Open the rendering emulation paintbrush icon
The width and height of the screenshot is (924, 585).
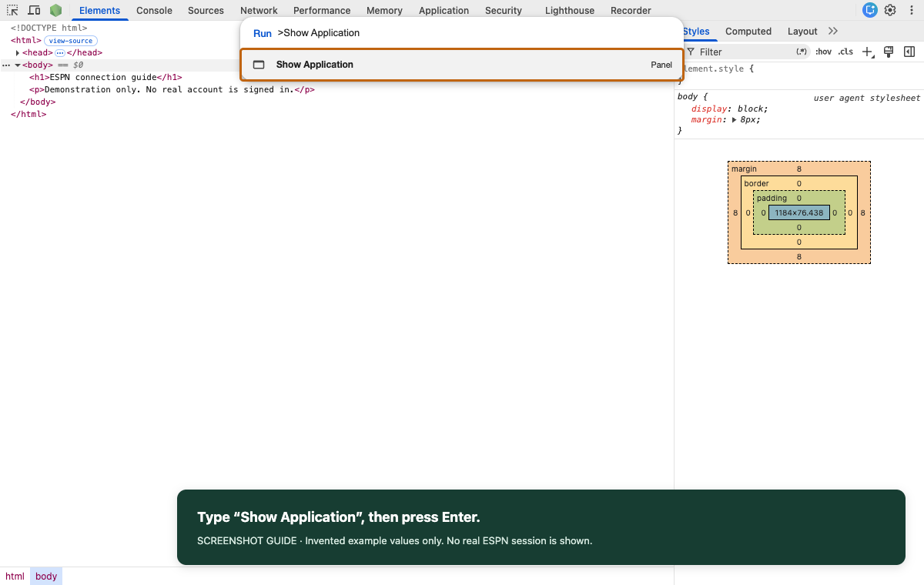click(x=889, y=52)
